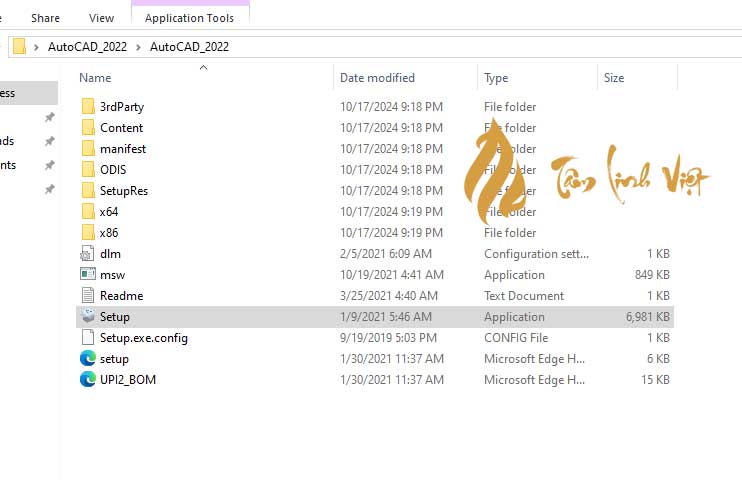Select the x64 folder icon
Viewport: 742px width, 480px height.
(x=88, y=212)
